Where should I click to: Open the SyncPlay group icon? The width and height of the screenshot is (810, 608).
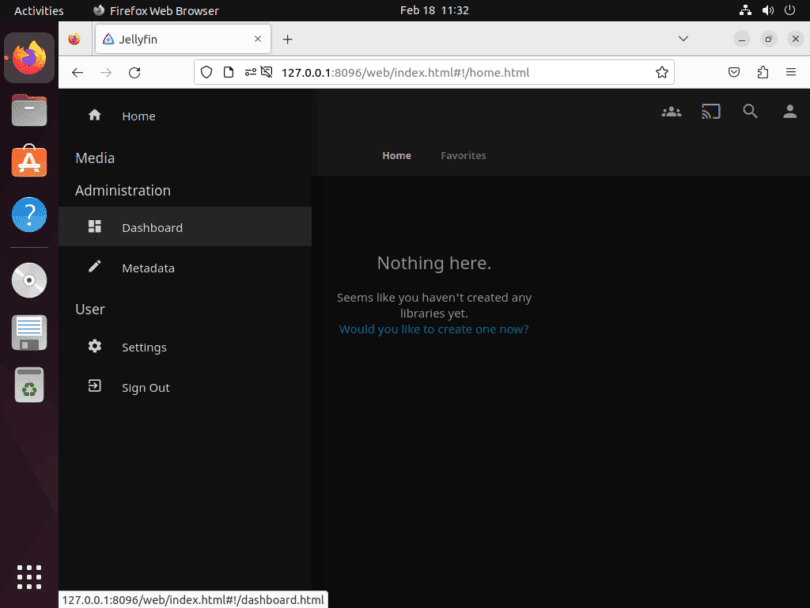click(x=671, y=111)
